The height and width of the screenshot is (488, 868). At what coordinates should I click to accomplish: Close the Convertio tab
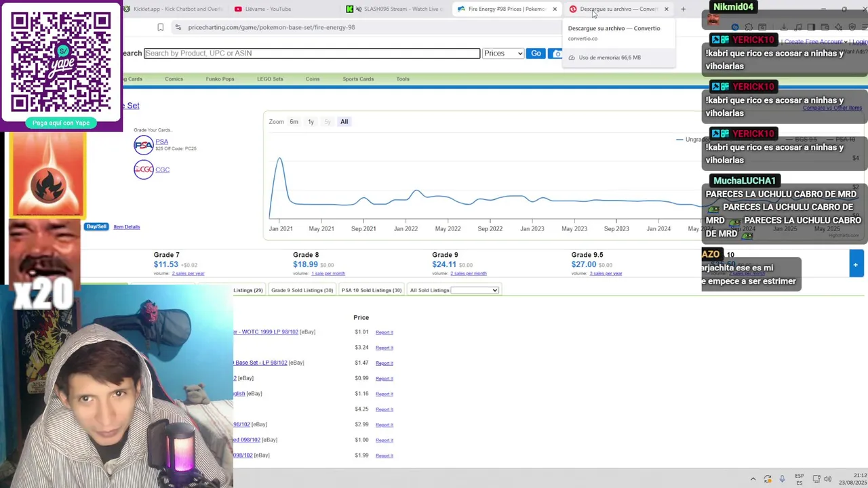coord(666,9)
